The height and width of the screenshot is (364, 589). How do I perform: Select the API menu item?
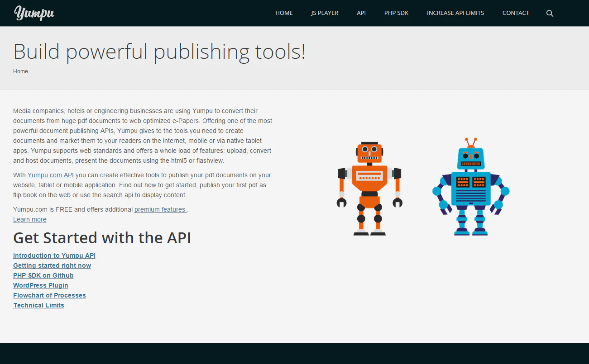[361, 13]
